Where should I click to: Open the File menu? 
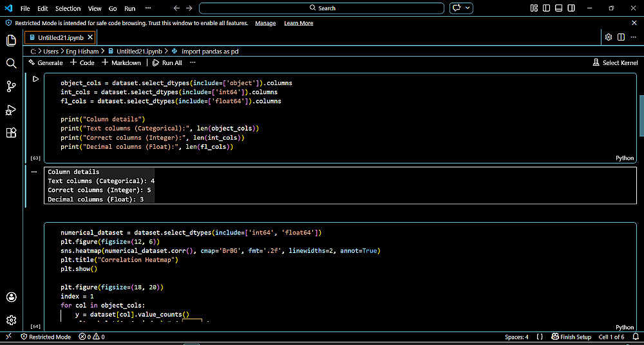(x=24, y=8)
